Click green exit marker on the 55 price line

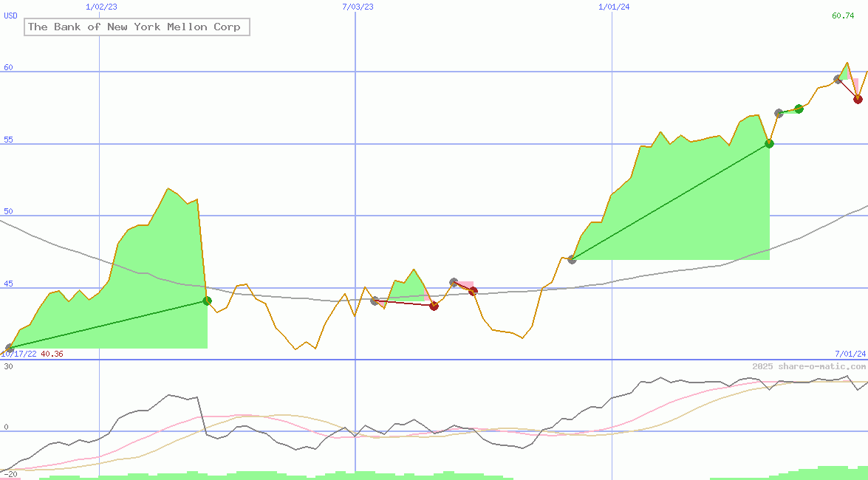tap(769, 143)
